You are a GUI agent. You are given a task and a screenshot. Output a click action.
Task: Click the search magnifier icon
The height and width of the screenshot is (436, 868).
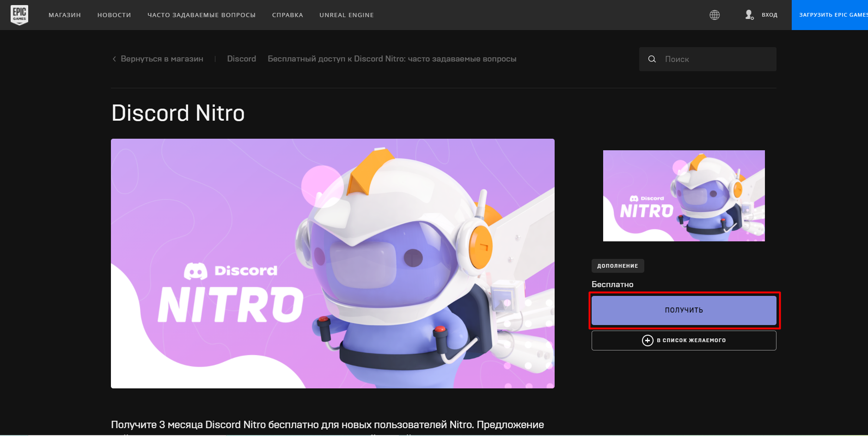652,59
